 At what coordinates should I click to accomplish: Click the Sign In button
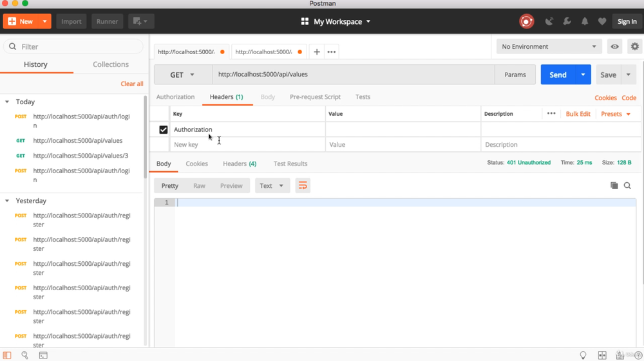(x=627, y=21)
